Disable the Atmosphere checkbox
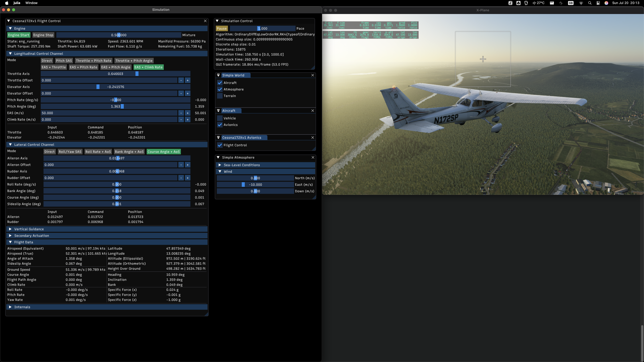The height and width of the screenshot is (362, 644). pyautogui.click(x=220, y=89)
